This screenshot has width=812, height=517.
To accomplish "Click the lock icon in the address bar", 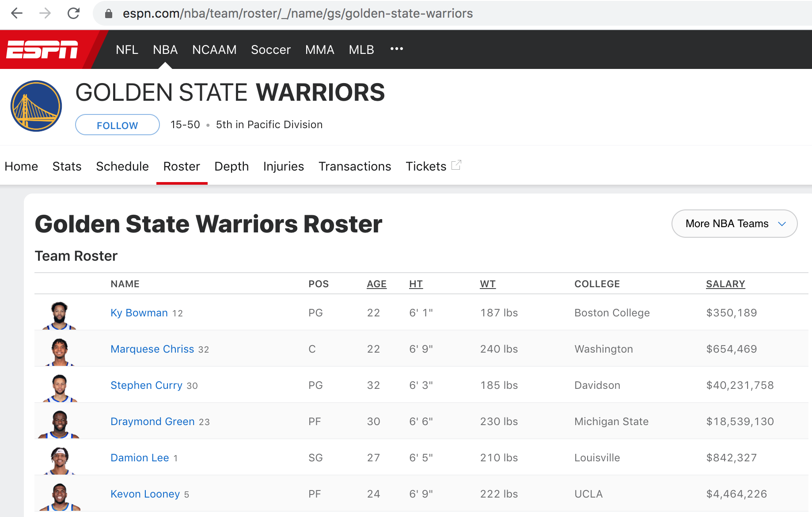I will click(109, 14).
